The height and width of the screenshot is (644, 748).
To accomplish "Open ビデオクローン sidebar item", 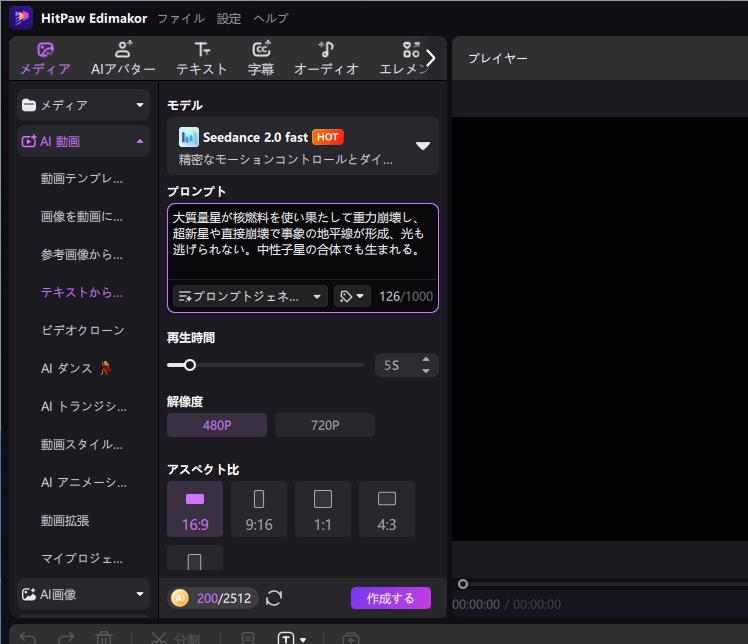I will (83, 330).
